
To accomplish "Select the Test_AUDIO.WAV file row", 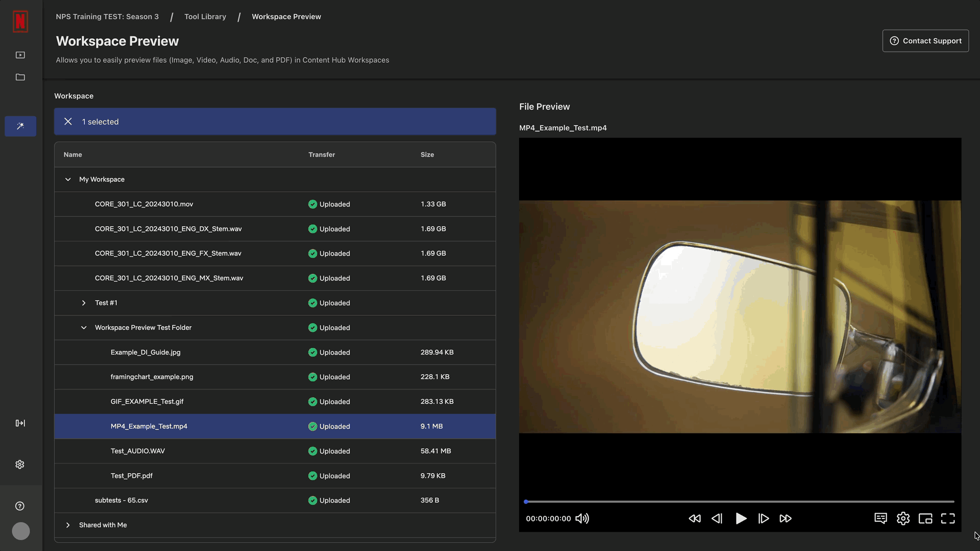I will pos(275,451).
